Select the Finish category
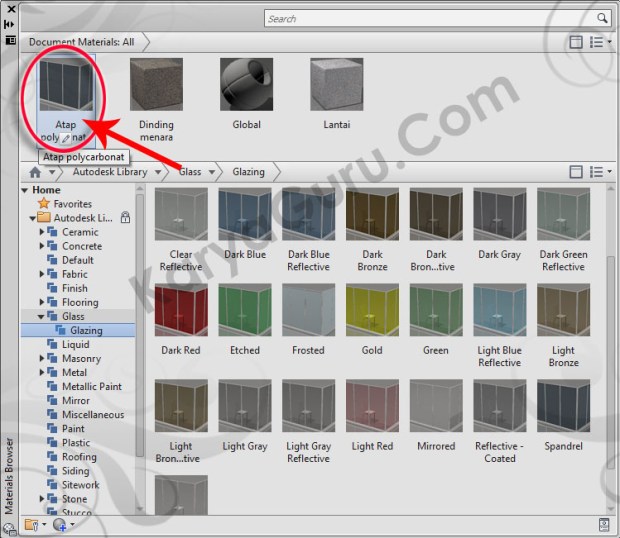The height and width of the screenshot is (538, 620). click(74, 288)
